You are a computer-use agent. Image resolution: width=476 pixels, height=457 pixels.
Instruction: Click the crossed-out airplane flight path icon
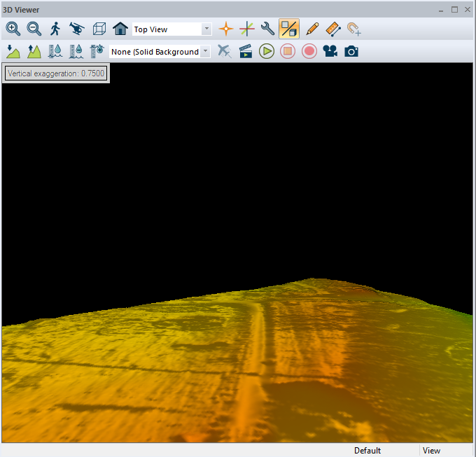tap(225, 51)
